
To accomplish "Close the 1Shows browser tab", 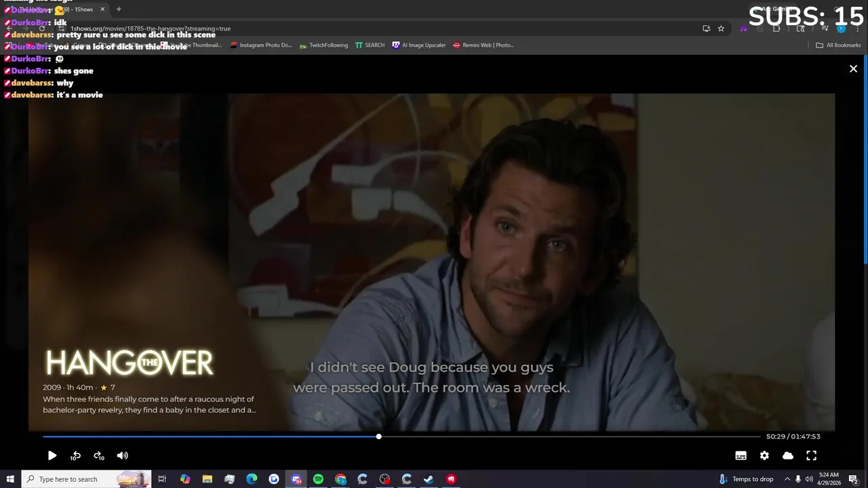I will click(x=102, y=9).
